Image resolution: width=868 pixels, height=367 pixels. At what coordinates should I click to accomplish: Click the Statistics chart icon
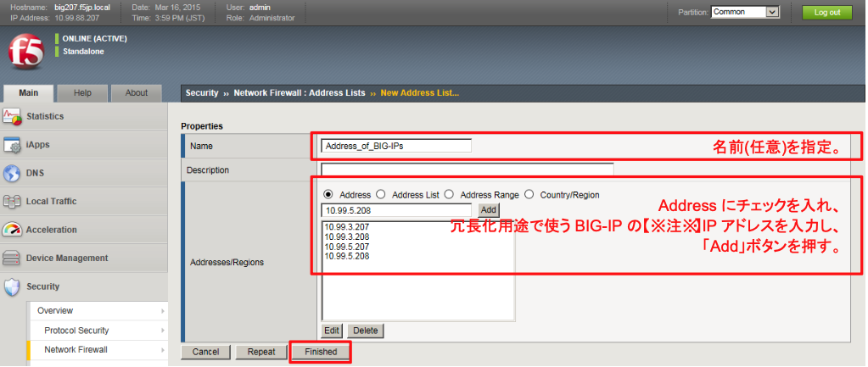point(12,116)
